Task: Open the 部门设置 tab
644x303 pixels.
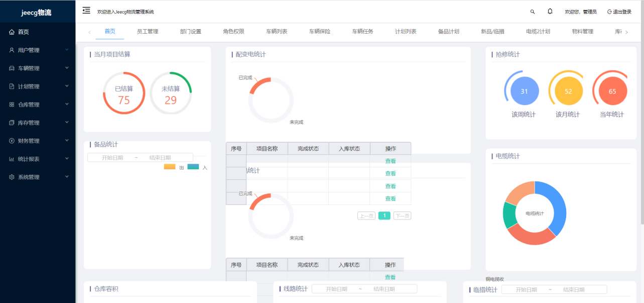Action: coord(191,31)
